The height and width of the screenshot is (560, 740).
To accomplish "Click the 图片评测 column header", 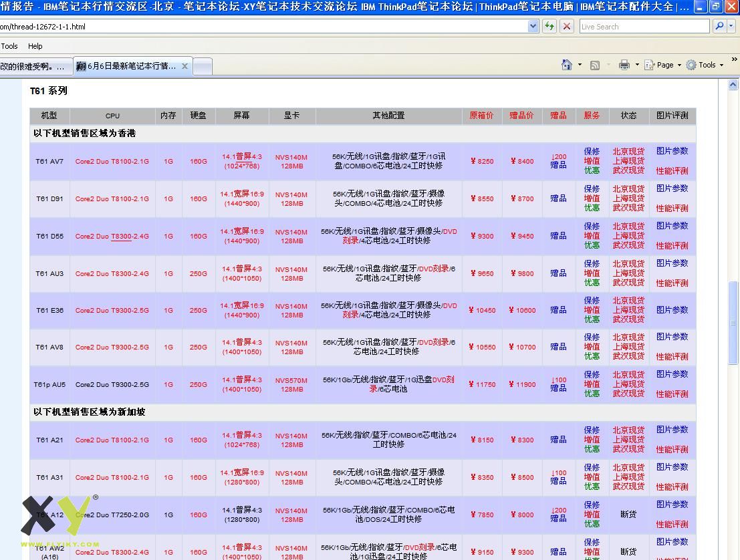I will click(672, 116).
